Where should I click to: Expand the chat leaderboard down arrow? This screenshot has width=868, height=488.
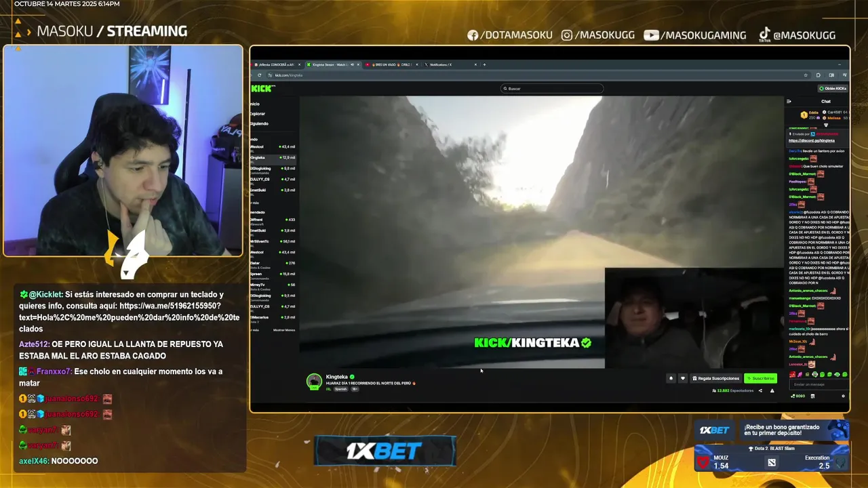pyautogui.click(x=826, y=125)
